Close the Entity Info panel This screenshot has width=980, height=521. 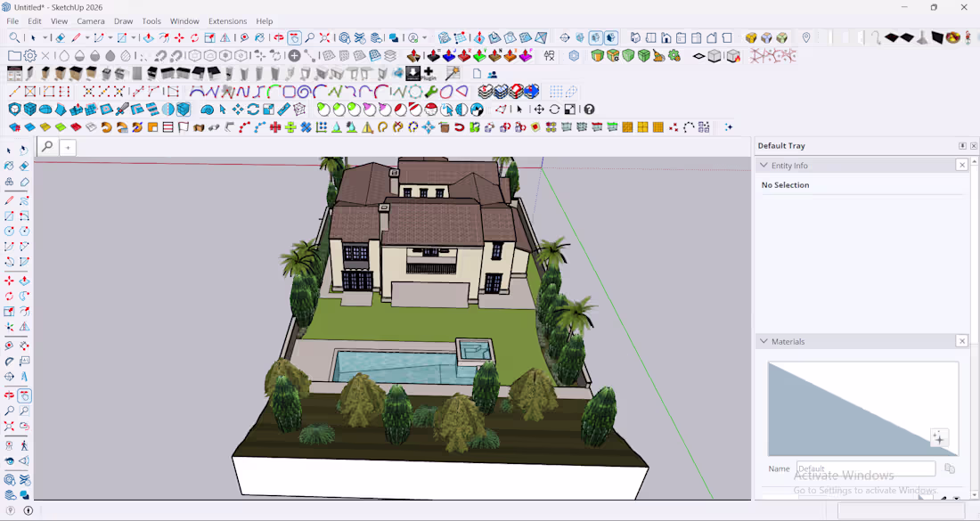pyautogui.click(x=962, y=165)
